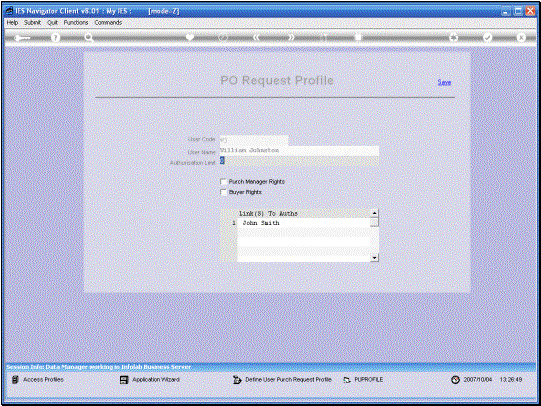
Task: Click the scroll down arrow of Link list
Action: pyautogui.click(x=374, y=258)
